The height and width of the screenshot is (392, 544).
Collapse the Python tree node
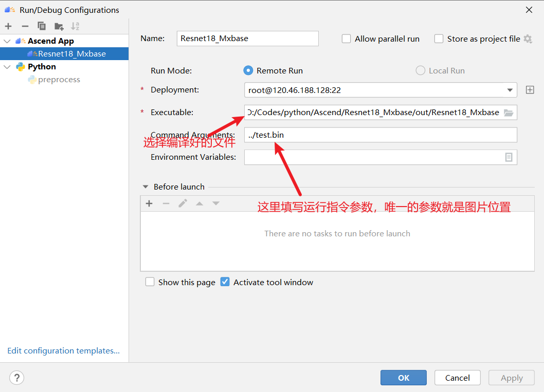pos(7,67)
